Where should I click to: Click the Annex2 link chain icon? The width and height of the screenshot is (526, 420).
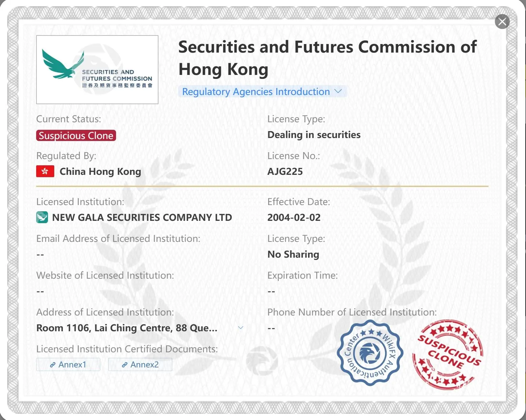click(x=125, y=365)
